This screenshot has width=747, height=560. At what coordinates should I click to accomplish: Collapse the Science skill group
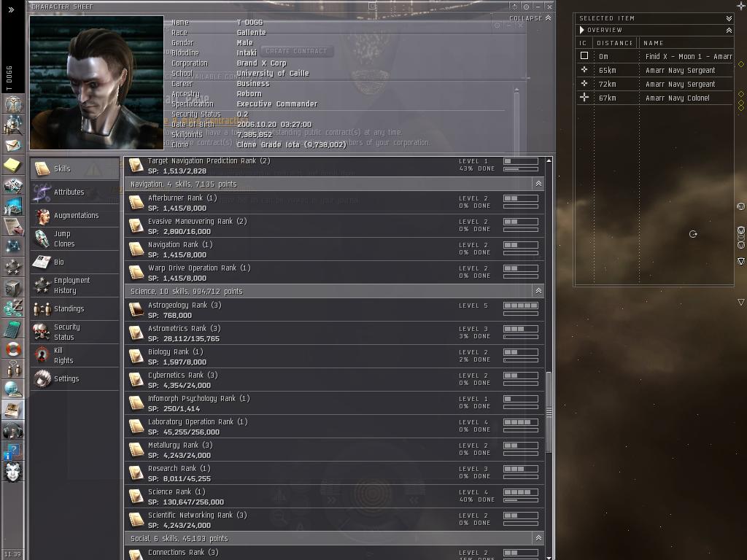click(x=538, y=291)
